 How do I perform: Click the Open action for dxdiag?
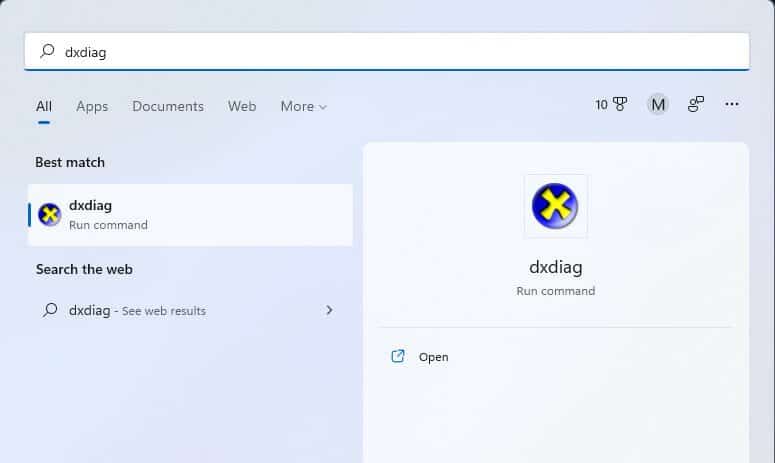(x=433, y=357)
